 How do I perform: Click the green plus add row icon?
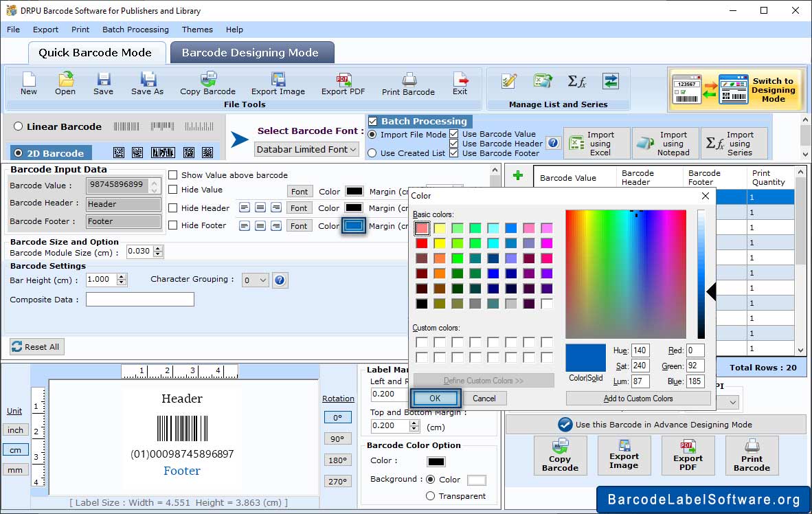click(x=517, y=176)
